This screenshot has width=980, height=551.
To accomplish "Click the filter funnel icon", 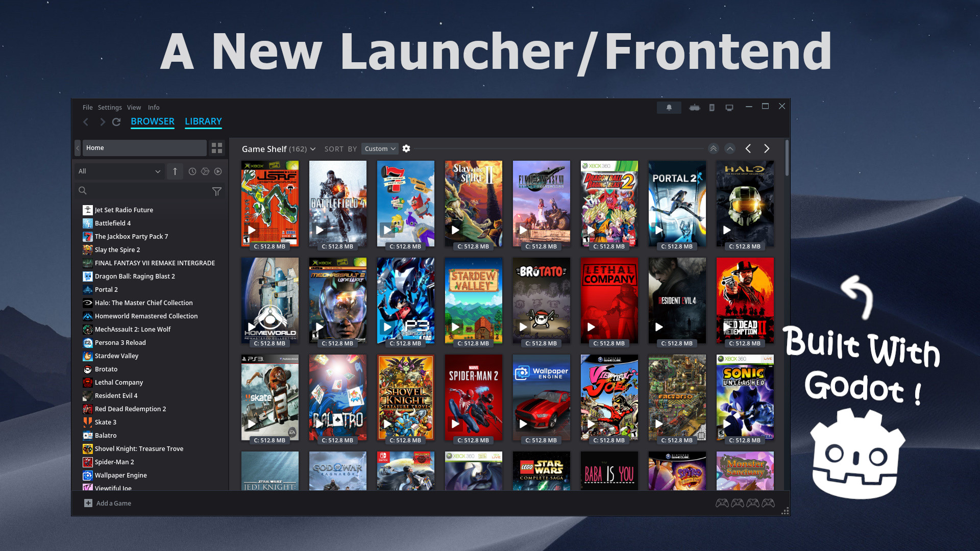I will (216, 191).
